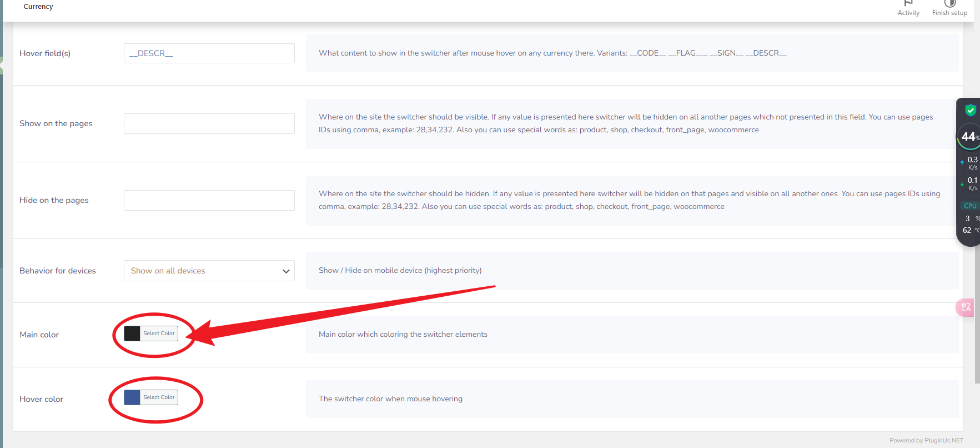Click Select Color button for Main color
980x448 pixels.
click(x=159, y=333)
